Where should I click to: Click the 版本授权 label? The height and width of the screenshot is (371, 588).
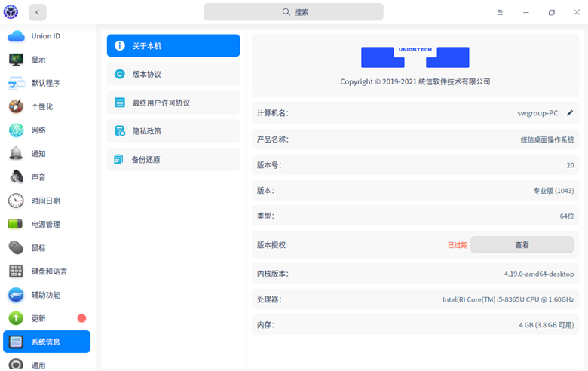click(x=272, y=245)
